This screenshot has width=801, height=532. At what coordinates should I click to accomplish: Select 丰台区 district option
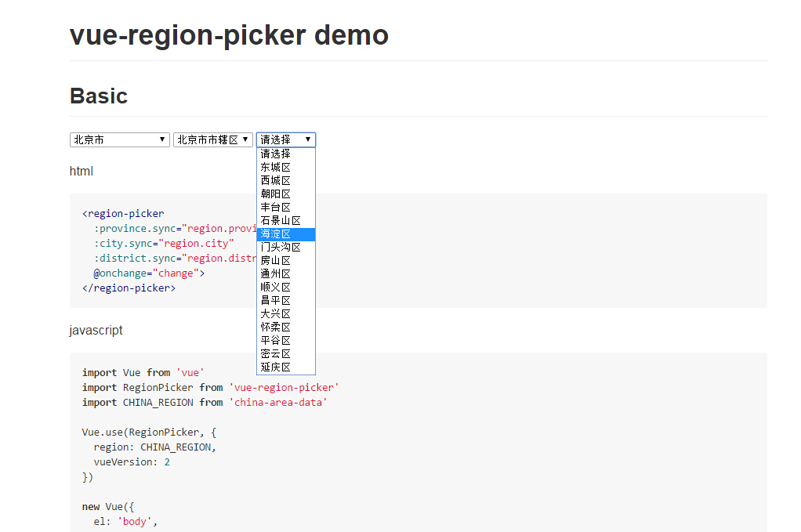pos(285,207)
